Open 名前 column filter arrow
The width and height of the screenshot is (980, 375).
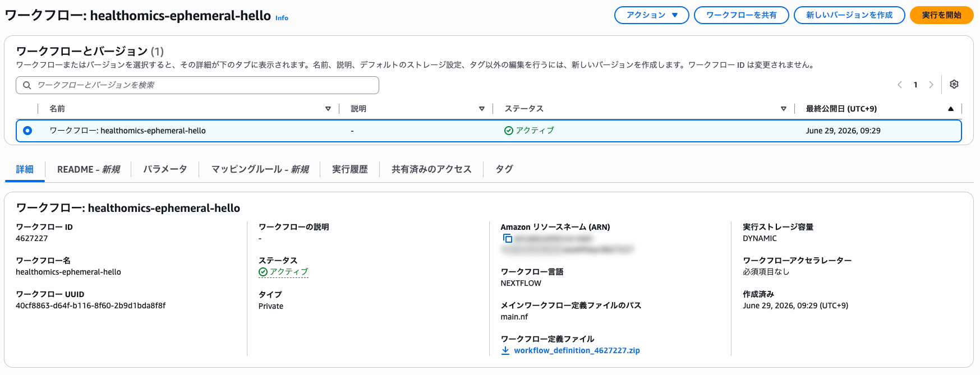328,109
